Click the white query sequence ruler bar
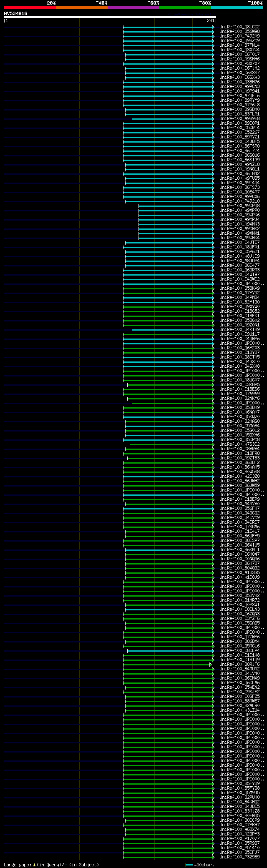267x868 pixels. click(110, 17)
